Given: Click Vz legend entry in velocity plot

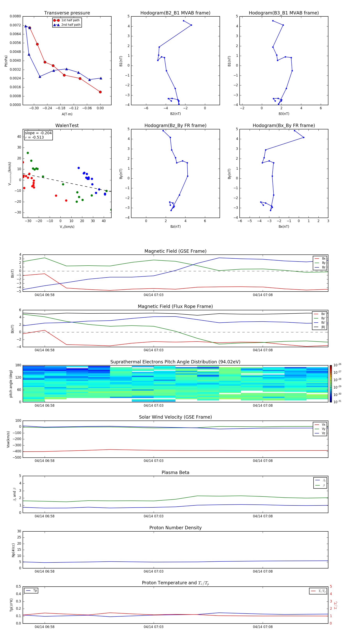Looking at the screenshot, I should tap(320, 433).
